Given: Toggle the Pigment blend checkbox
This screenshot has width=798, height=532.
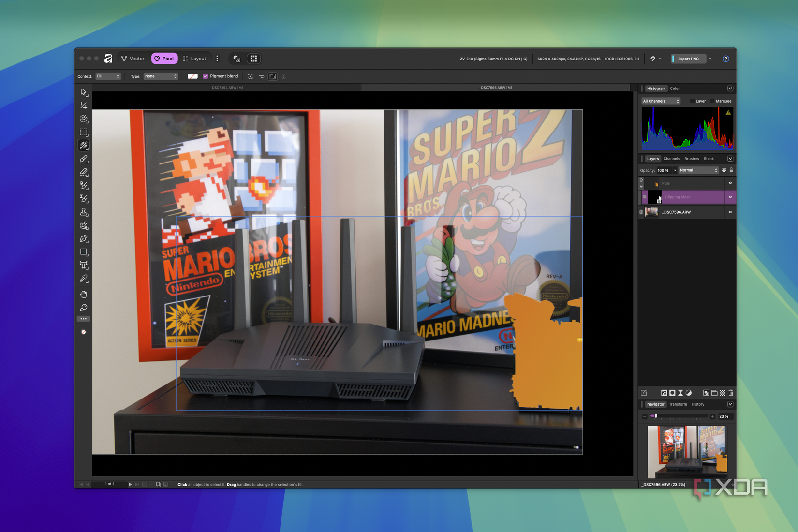Looking at the screenshot, I should 206,76.
